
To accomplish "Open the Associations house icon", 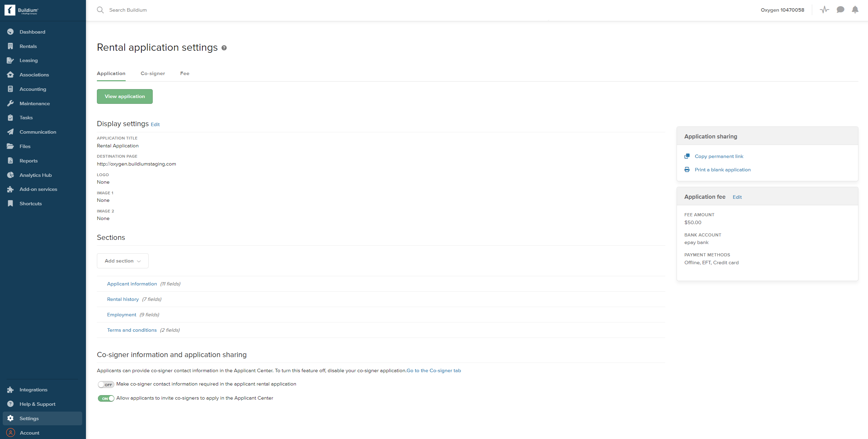I will pos(10,75).
